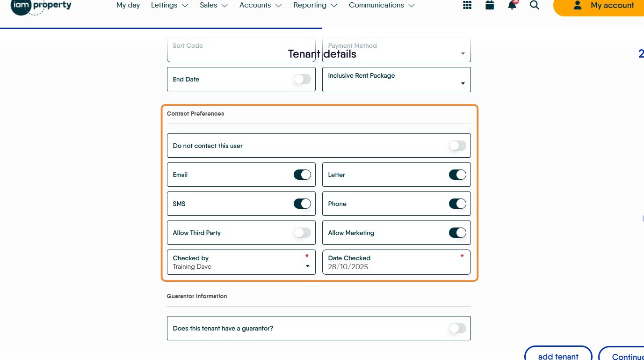Turn on Do not contact this user
This screenshot has width=644, height=360.
coord(457,146)
